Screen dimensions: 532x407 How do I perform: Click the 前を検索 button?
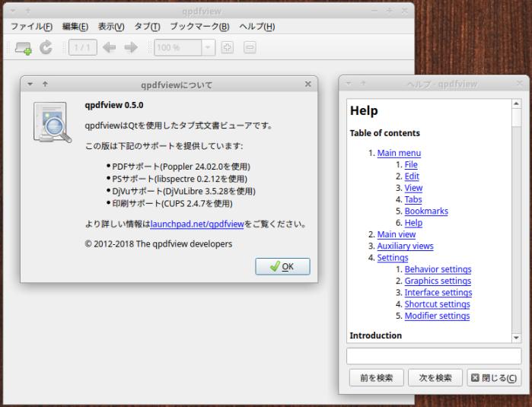(x=376, y=377)
